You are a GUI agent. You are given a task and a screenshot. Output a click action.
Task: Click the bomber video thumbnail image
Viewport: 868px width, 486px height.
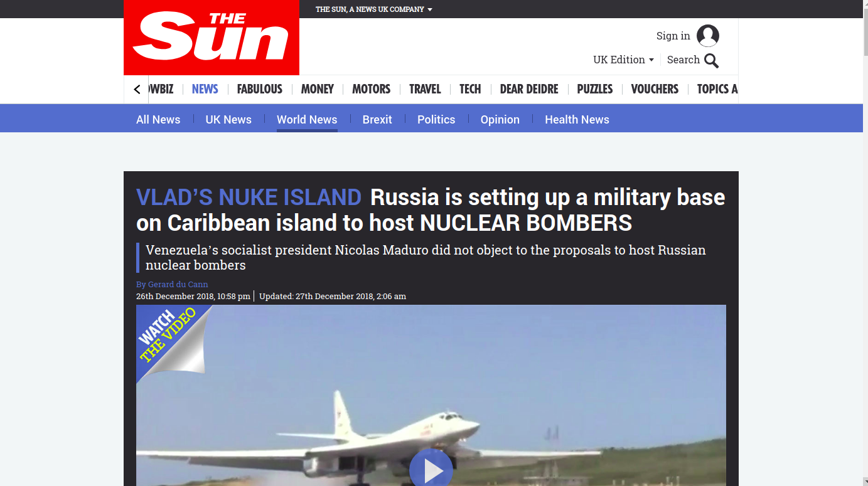click(431, 396)
